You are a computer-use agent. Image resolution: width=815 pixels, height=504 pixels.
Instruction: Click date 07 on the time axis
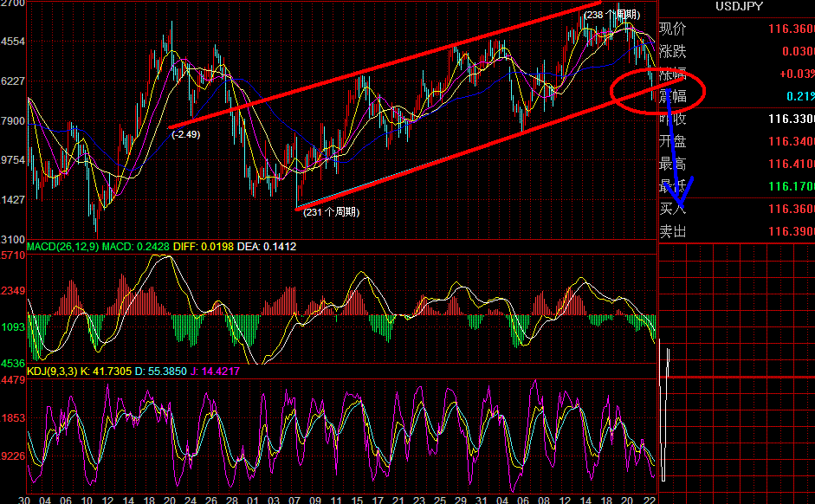click(294, 500)
